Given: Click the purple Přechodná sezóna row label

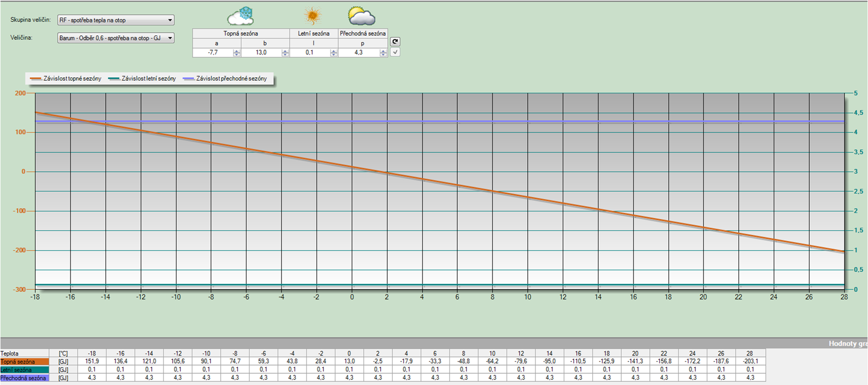Looking at the screenshot, I should pos(25,378).
